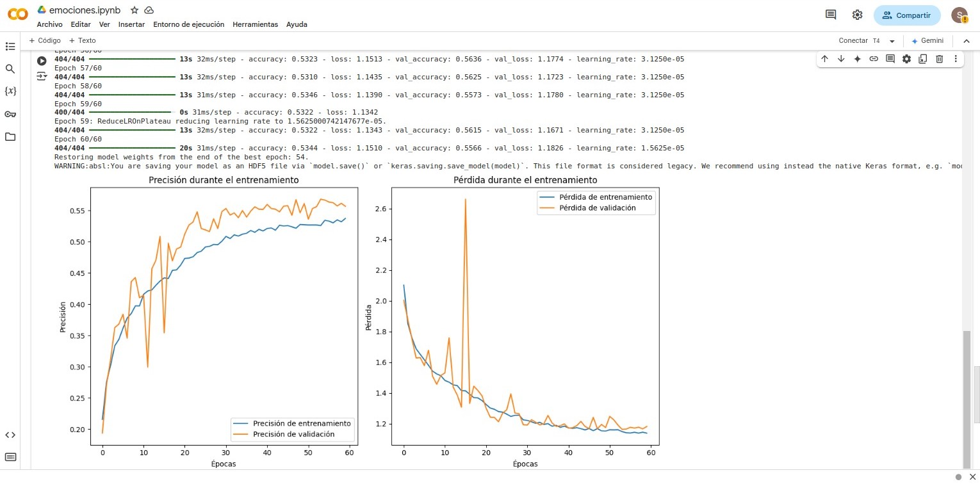The image size is (980, 484).
Task: Click the Compartir button
Action: pos(907,15)
